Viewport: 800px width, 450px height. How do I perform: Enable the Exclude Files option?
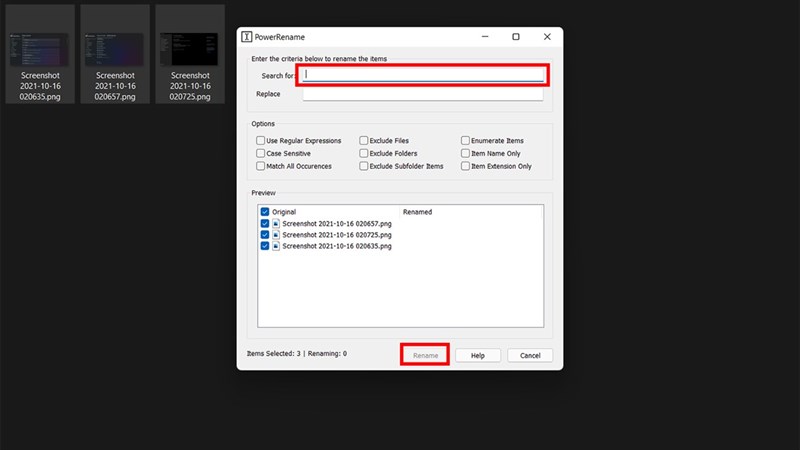click(x=363, y=140)
